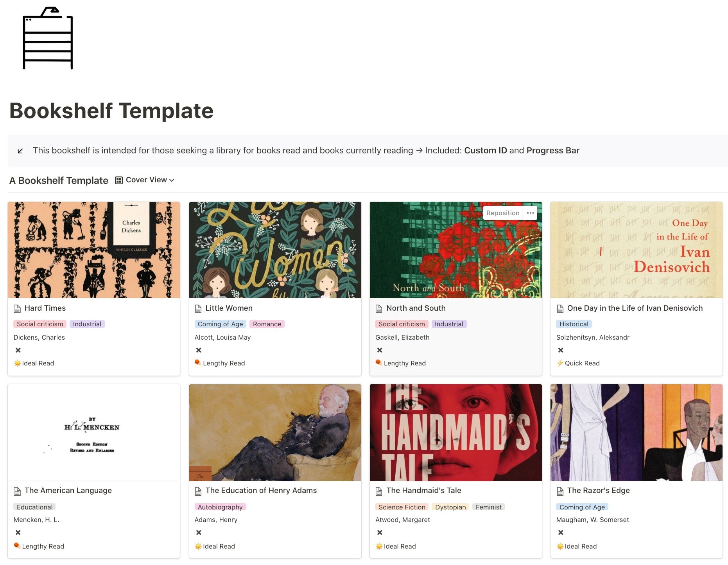Viewport: 728px width, 565px height.
Task: Click Coming of Age tag on Little Women
Action: (x=221, y=324)
